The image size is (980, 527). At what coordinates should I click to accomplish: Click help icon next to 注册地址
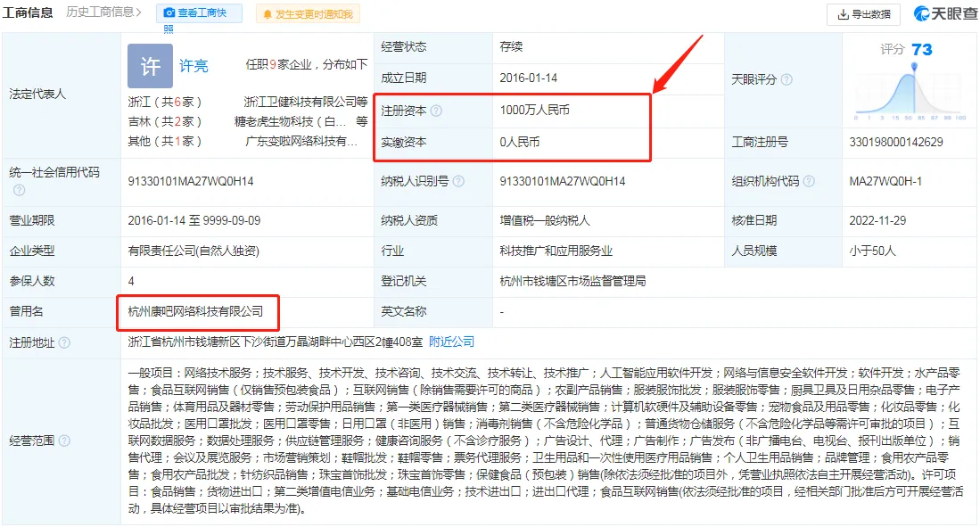coord(64,342)
